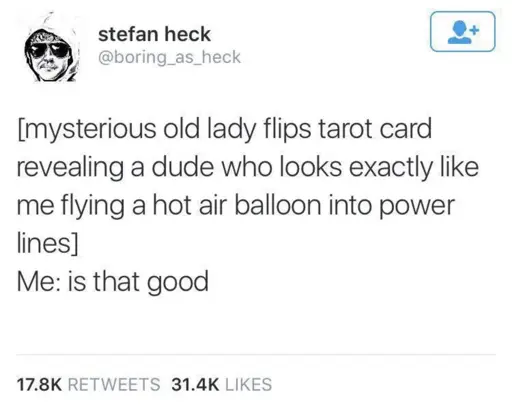Image resolution: width=512 pixels, height=408 pixels.
Task: Visit the @boring_as_heck handle link
Action: pos(169,57)
